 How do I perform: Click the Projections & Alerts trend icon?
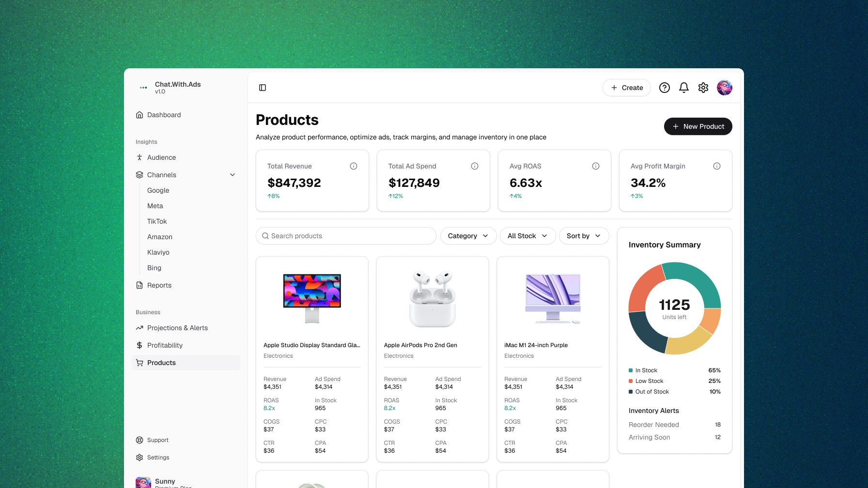139,328
